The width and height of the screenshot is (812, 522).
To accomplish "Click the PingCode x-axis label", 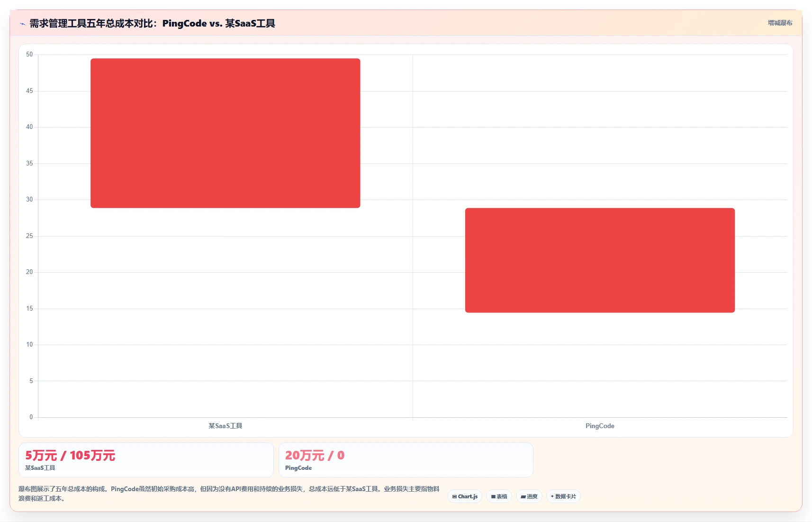I will coord(600,426).
